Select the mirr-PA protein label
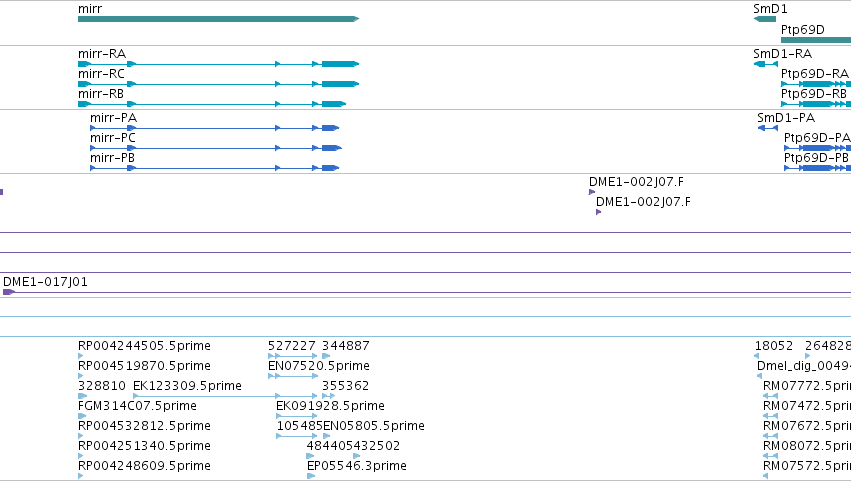This screenshot has height=481, width=851. coord(113,118)
